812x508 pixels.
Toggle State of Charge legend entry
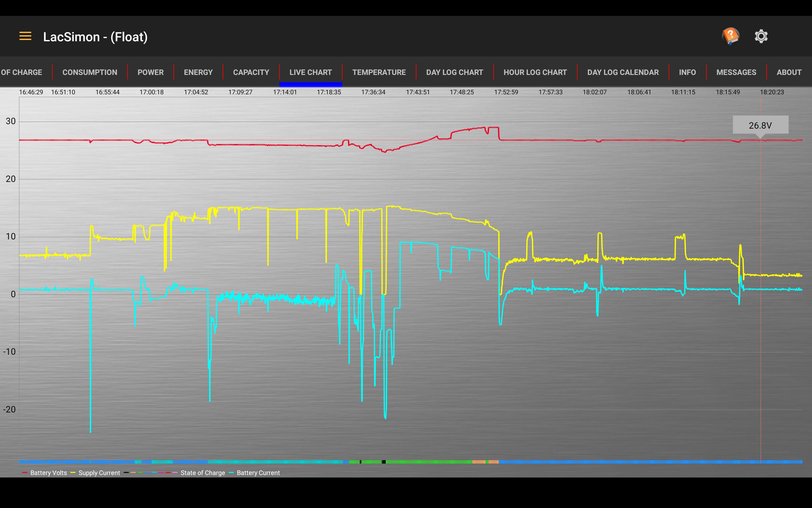[174, 473]
